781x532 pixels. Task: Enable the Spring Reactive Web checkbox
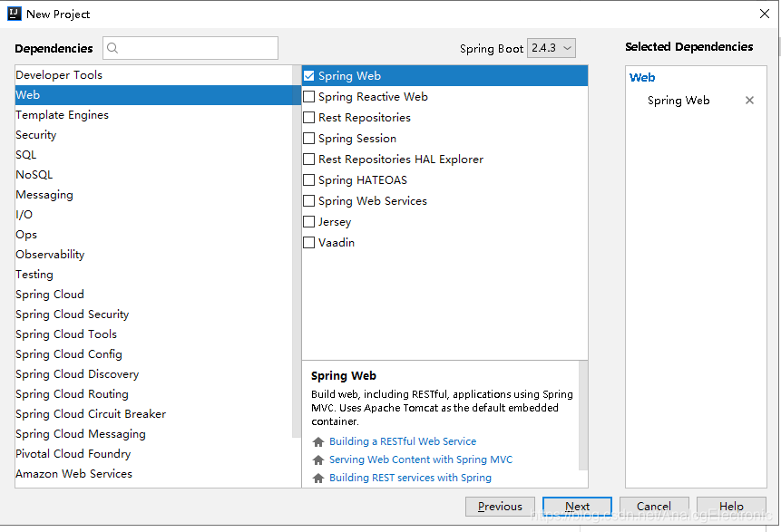click(308, 97)
